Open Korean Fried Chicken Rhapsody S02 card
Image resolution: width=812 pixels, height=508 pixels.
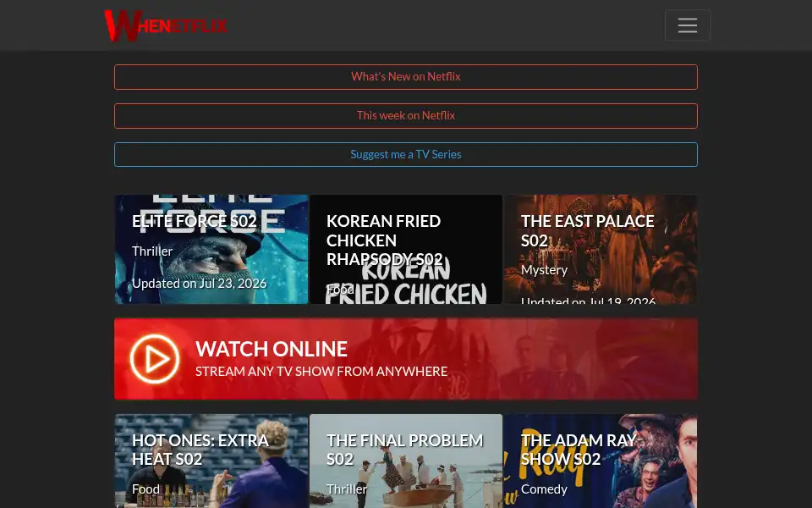point(406,249)
